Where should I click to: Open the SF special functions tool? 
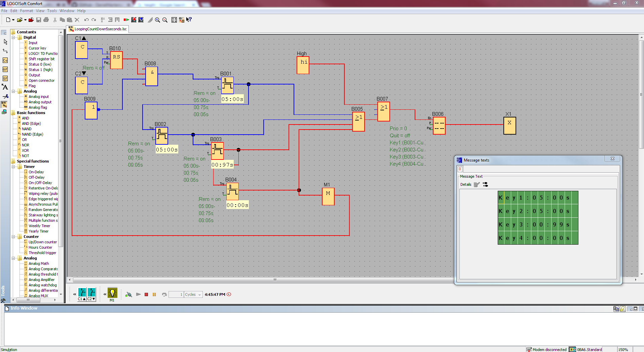click(x=5, y=78)
